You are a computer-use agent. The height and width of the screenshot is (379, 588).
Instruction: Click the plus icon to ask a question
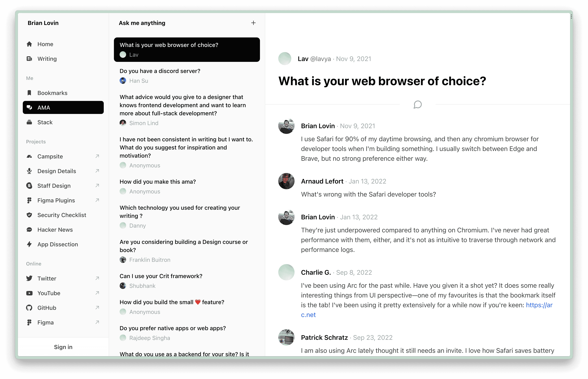point(253,23)
